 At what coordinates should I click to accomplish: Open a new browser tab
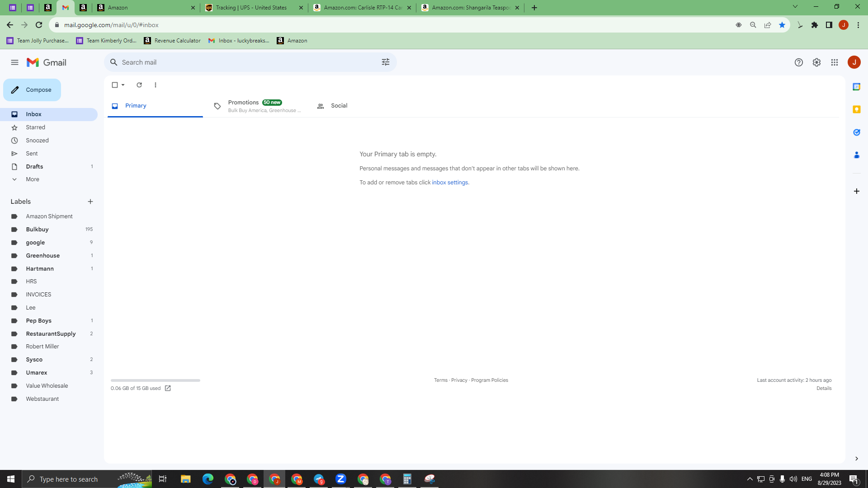click(534, 8)
